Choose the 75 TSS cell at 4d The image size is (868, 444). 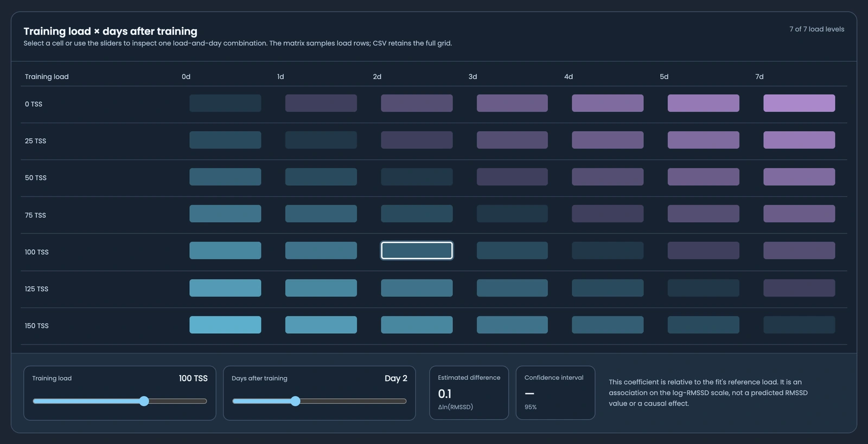click(608, 214)
